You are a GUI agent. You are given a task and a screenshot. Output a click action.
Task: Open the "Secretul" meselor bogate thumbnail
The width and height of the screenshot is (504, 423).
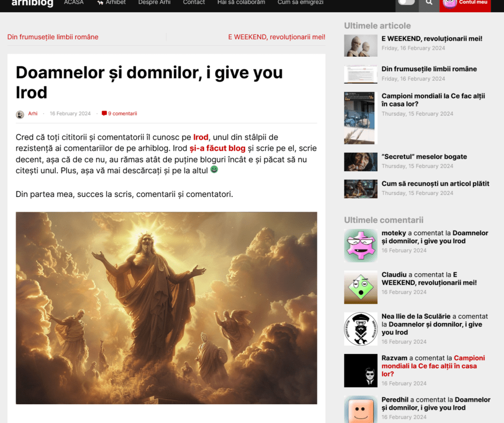361,162
